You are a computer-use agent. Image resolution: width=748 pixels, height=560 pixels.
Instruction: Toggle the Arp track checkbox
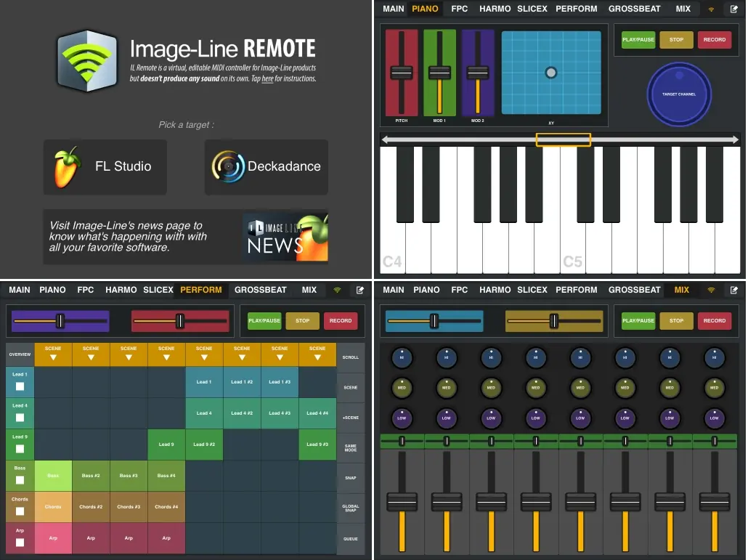20,543
